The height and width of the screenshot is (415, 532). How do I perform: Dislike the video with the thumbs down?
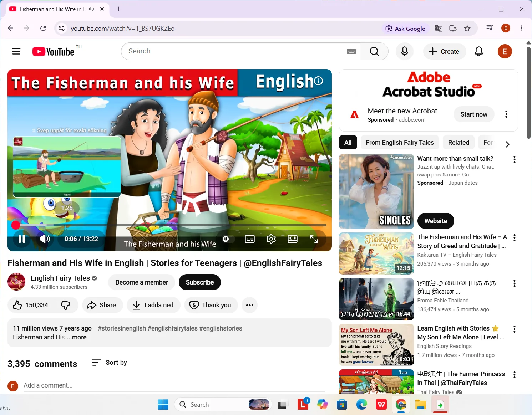(x=66, y=305)
